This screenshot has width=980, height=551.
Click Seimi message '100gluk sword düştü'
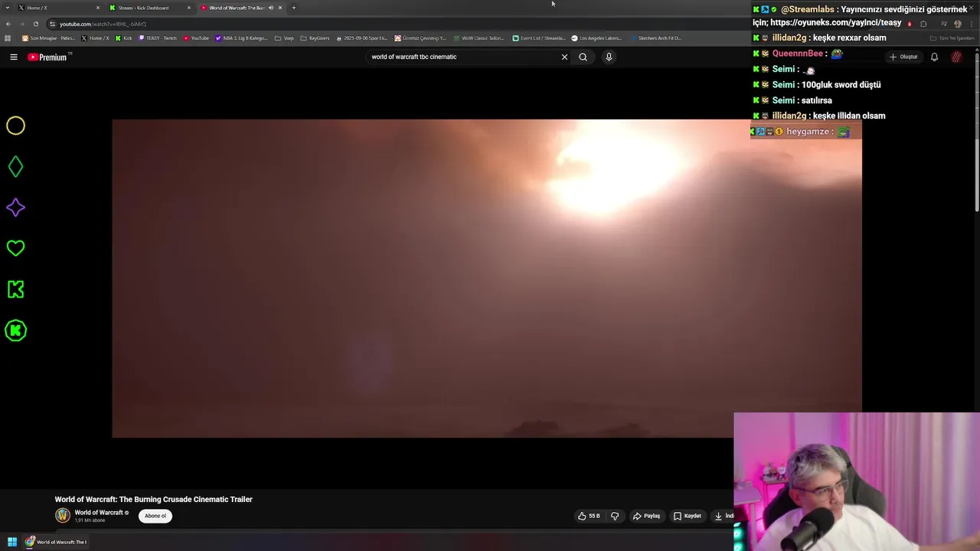click(841, 85)
